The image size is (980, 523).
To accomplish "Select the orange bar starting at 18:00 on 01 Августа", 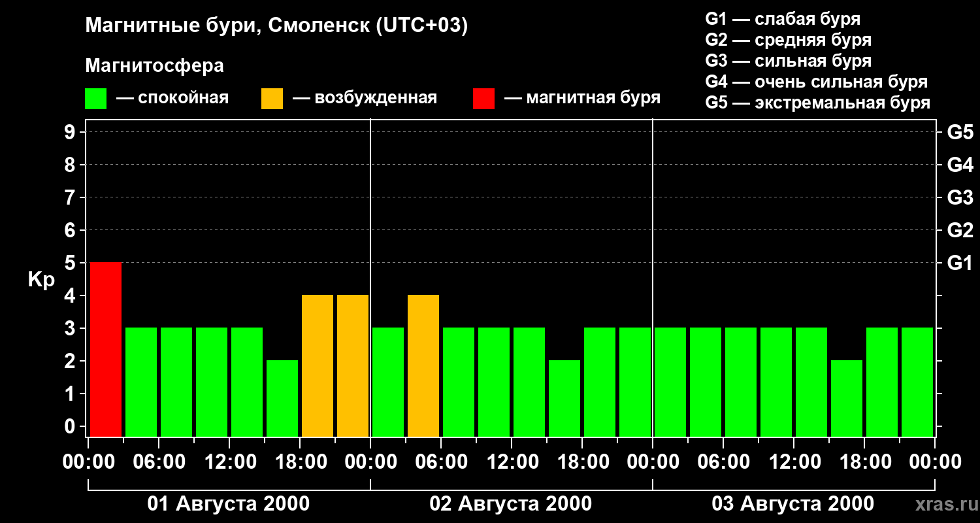I will [318, 365].
